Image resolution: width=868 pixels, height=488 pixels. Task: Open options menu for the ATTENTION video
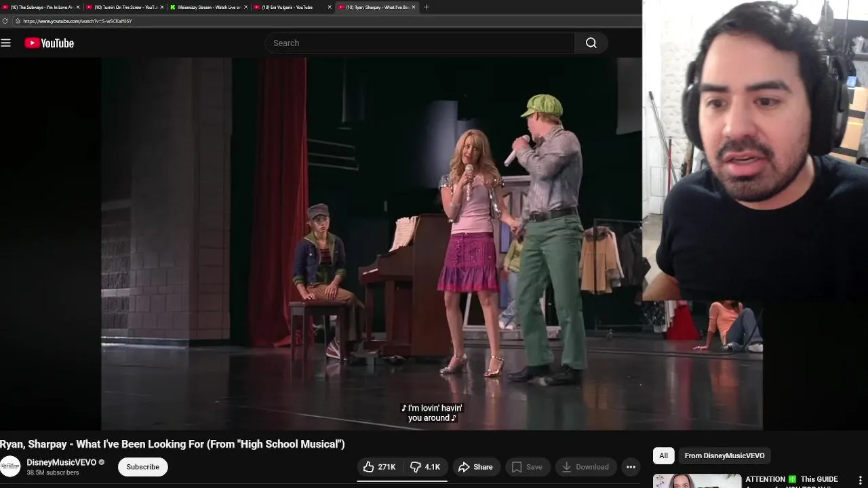(861, 481)
